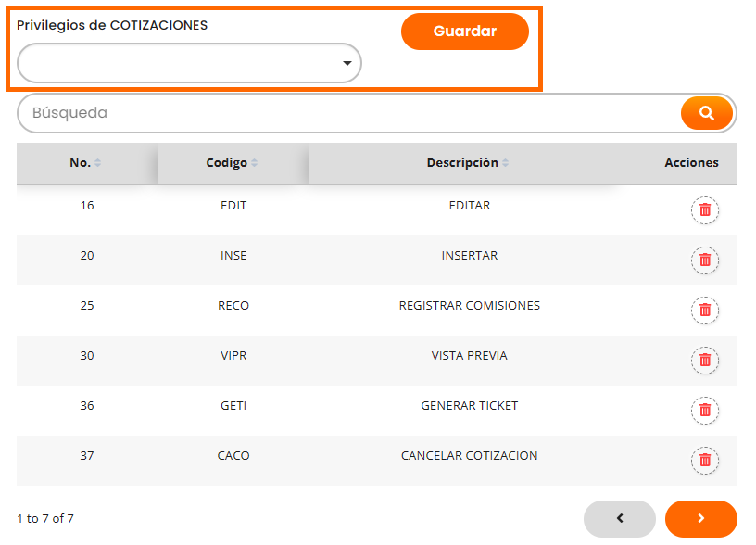Go to the next page
The height and width of the screenshot is (545, 756).
coord(700,519)
